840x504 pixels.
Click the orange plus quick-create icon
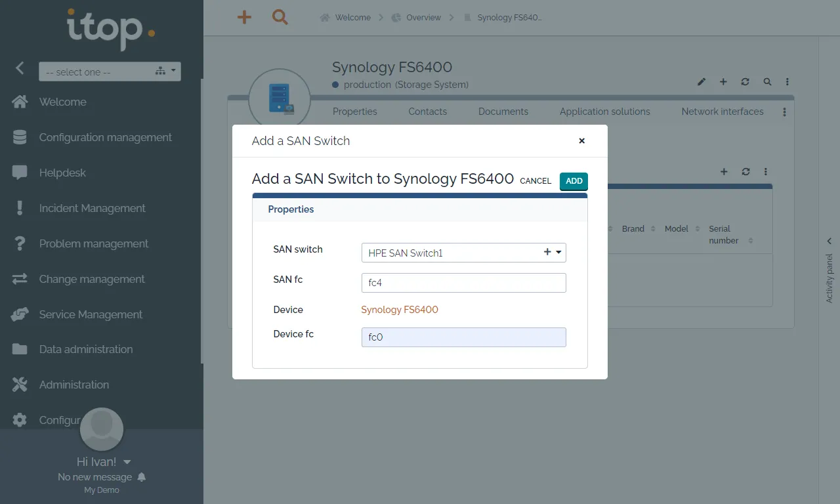[244, 17]
